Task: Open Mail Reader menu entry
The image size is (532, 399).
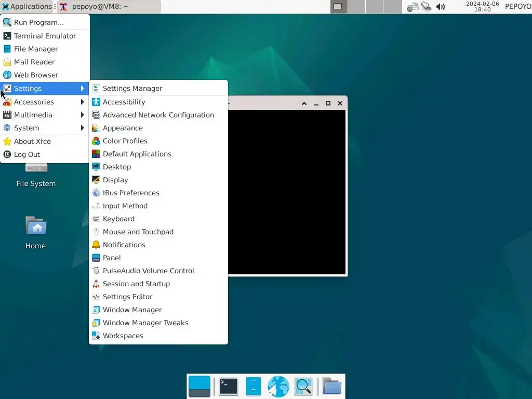Action: coord(45,62)
